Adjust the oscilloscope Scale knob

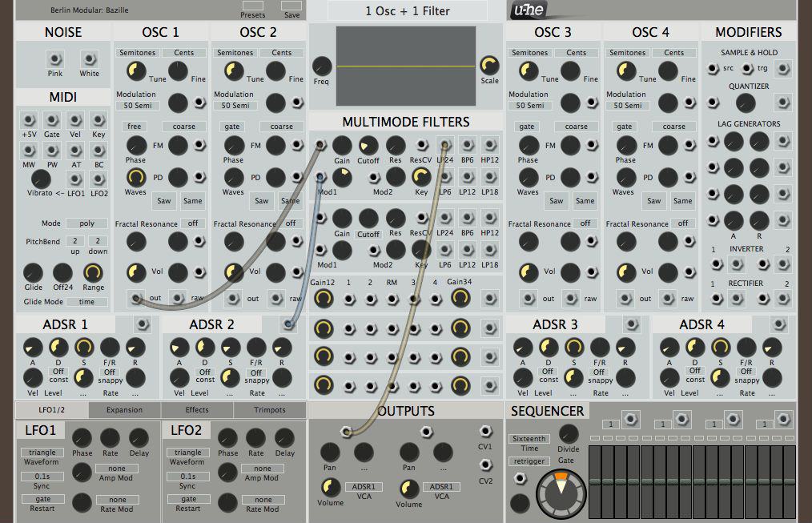(489, 65)
